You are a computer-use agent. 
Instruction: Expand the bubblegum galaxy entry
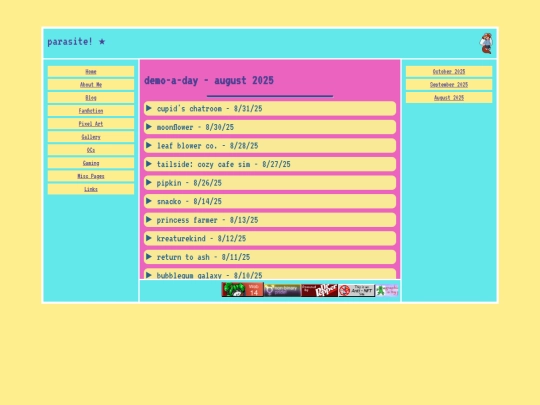click(x=270, y=274)
